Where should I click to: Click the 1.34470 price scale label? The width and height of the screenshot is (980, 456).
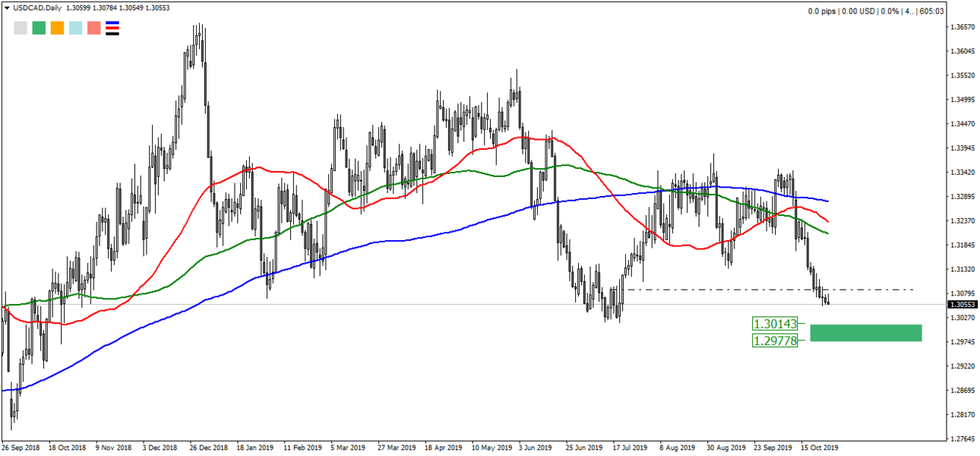tap(963, 124)
